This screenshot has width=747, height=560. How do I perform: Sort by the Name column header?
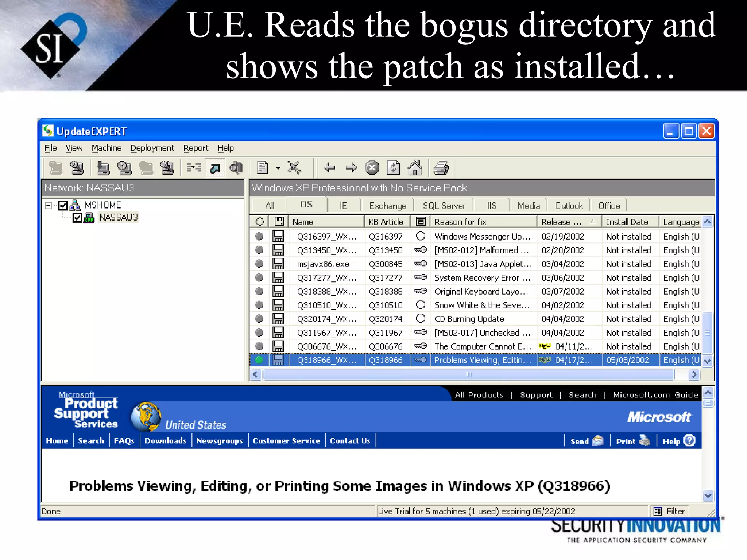[326, 222]
